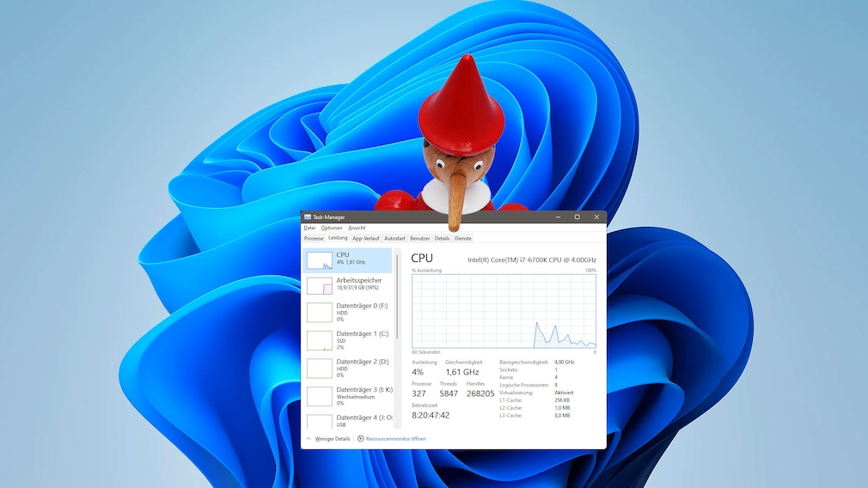Click the % Auslastung graph label

(x=427, y=271)
